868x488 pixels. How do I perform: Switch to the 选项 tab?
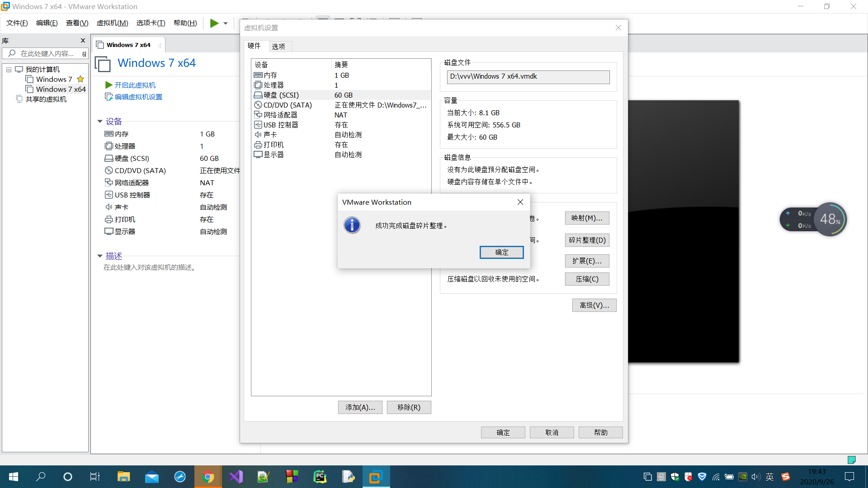[x=279, y=46]
